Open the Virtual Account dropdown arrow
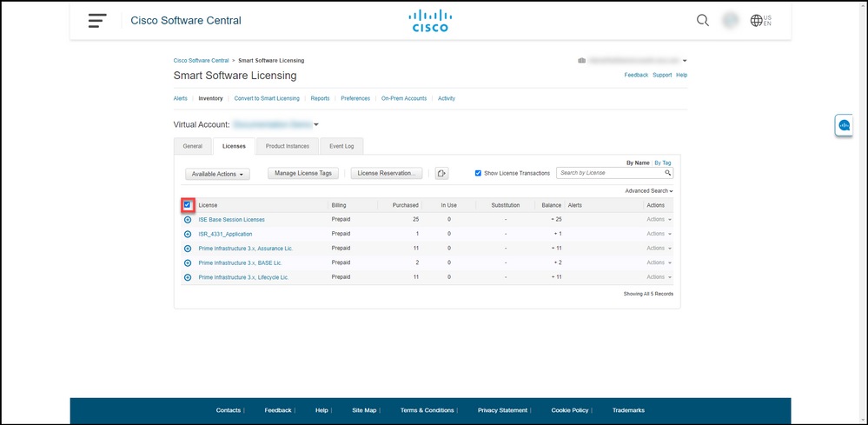 coord(316,124)
